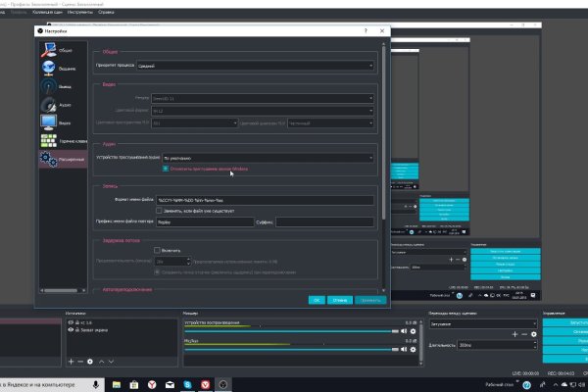Click the Отмена button in settings dialog

point(340,300)
